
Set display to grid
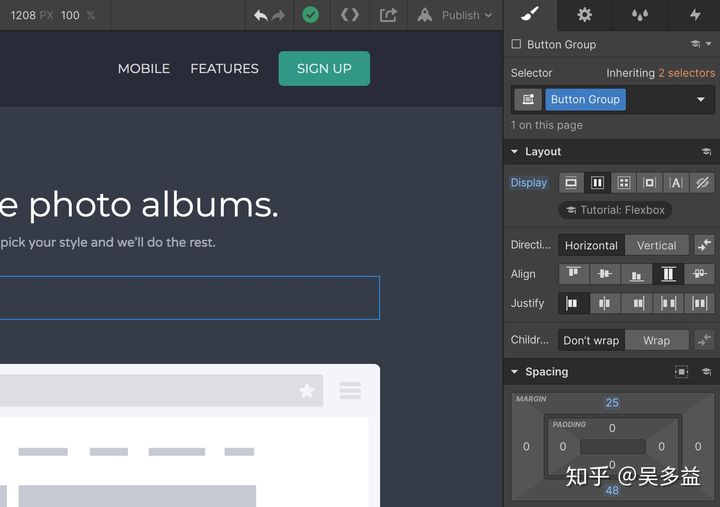(x=623, y=183)
